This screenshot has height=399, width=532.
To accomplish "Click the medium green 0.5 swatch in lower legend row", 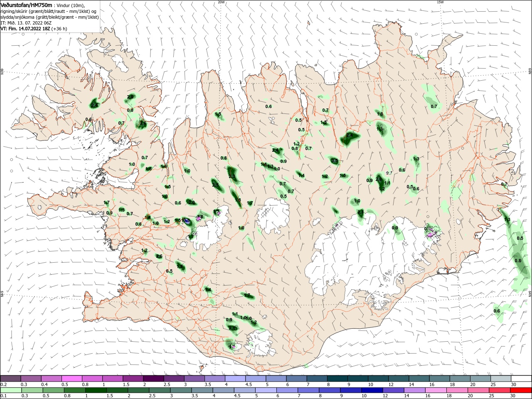I will pos(53,390).
